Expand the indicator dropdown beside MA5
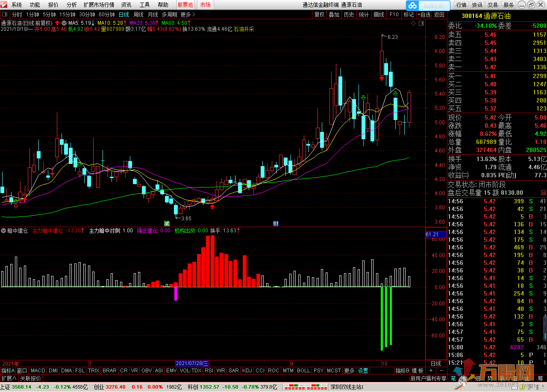The height and width of the screenshot is (392, 547). pos(64,23)
